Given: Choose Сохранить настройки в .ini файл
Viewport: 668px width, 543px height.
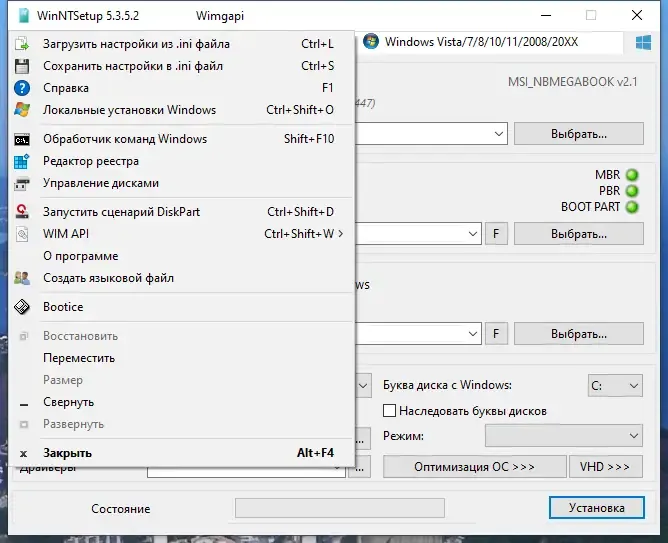Looking at the screenshot, I should pos(182,66).
